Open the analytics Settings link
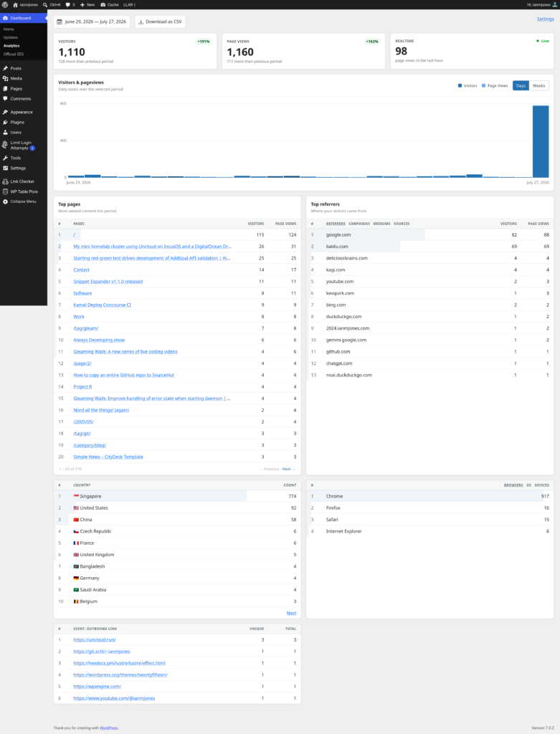The width and height of the screenshot is (560, 734). point(545,19)
